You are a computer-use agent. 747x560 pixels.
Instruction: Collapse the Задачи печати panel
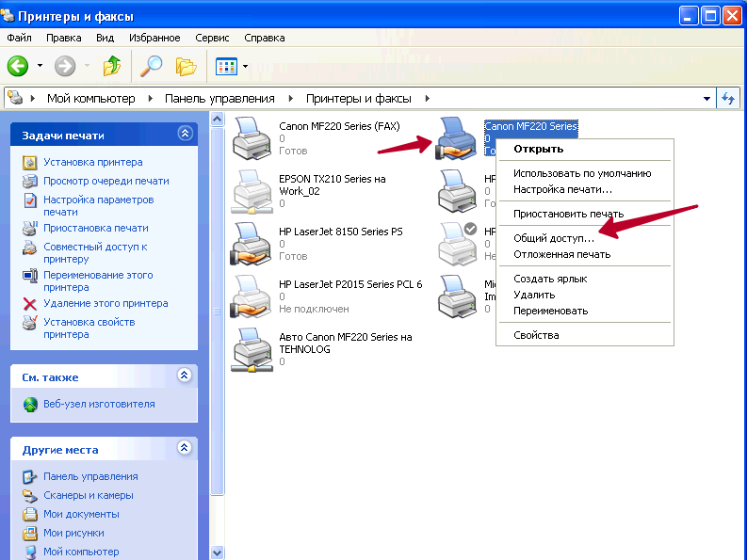(185, 135)
